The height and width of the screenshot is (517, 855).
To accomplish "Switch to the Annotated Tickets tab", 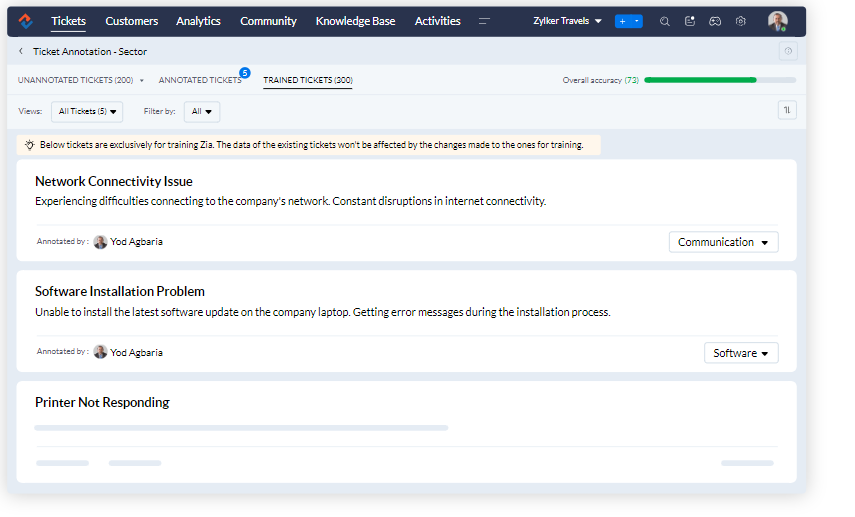I will pyautogui.click(x=200, y=80).
